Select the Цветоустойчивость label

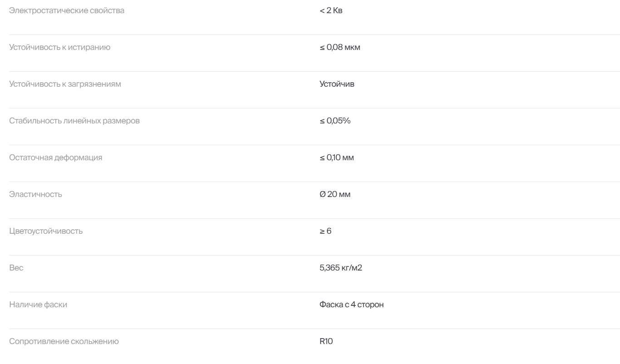coord(46,231)
